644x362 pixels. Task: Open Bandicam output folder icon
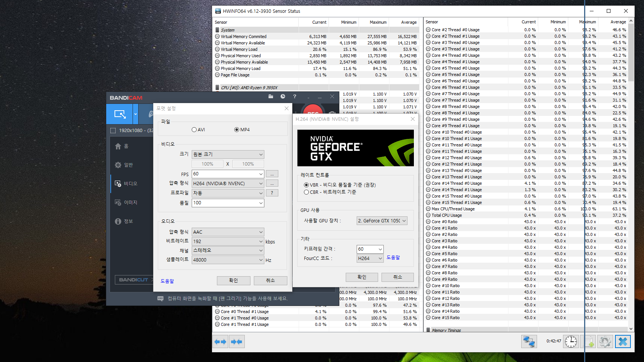click(270, 97)
